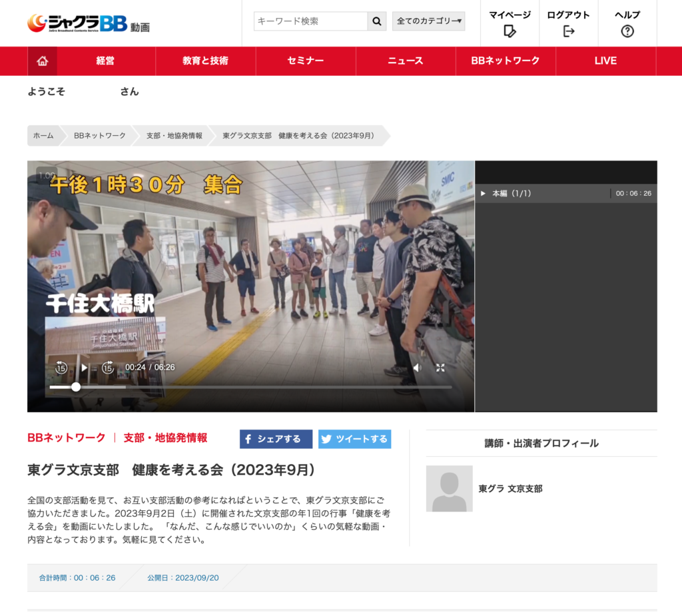Open the 全てのカテゴリー dropdown
This screenshot has width=682, height=616.
(x=428, y=21)
